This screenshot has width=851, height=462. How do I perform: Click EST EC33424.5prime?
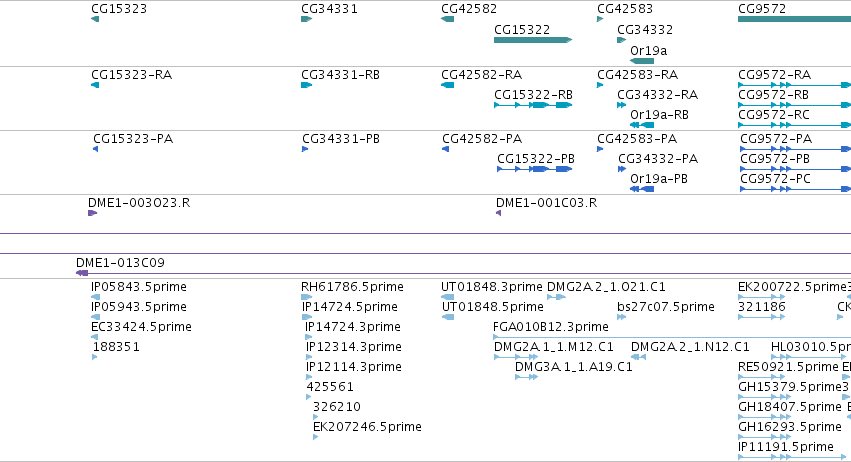[x=141, y=327]
